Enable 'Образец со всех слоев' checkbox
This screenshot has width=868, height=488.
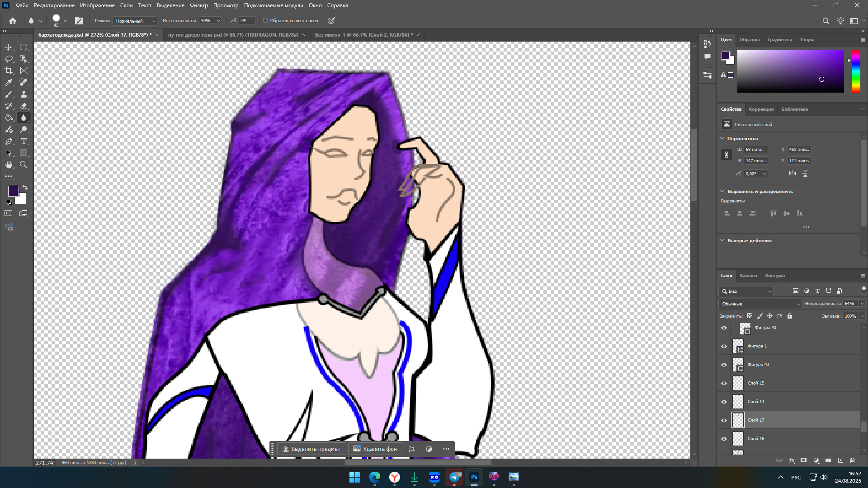[266, 20]
